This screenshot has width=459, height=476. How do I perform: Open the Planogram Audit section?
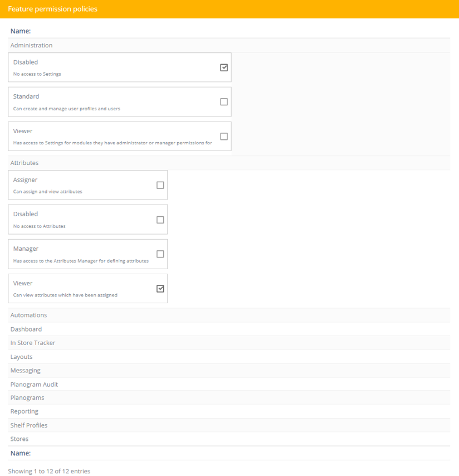[x=229, y=385]
